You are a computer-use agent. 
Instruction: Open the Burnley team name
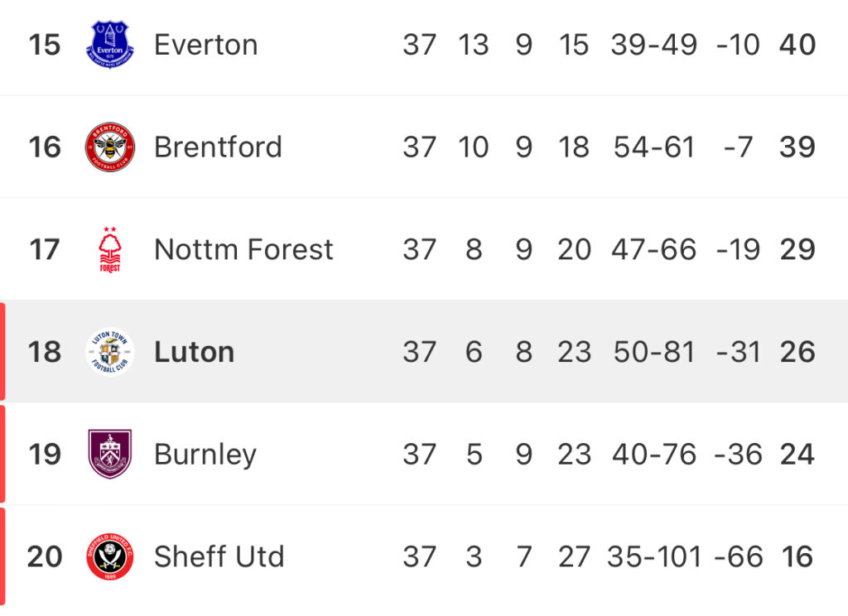pyautogui.click(x=205, y=455)
